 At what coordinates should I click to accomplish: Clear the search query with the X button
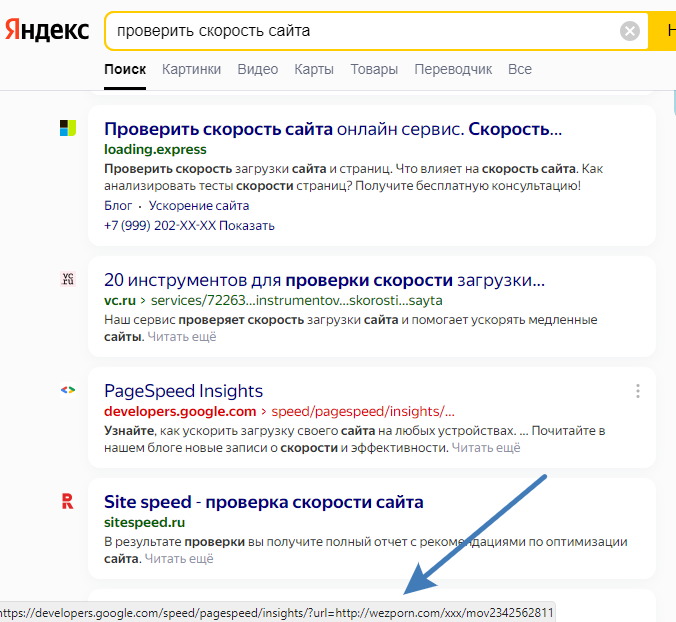tap(630, 31)
